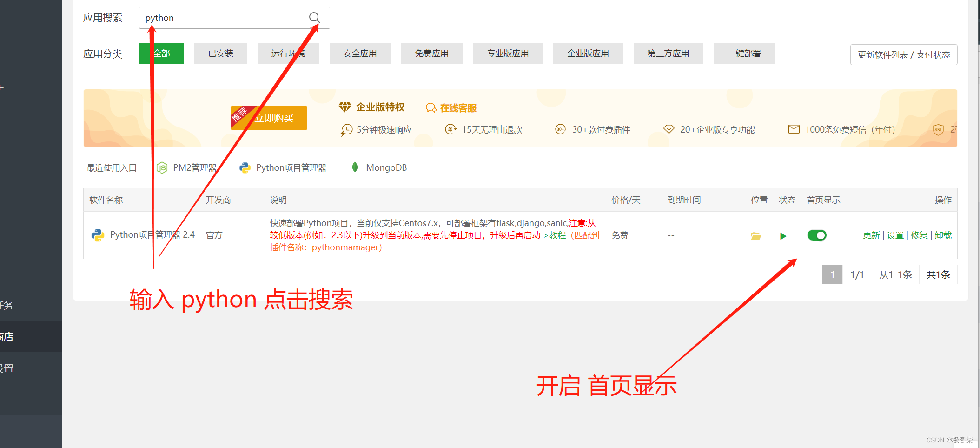
Task: Click the 到期时间 column header
Action: (684, 200)
